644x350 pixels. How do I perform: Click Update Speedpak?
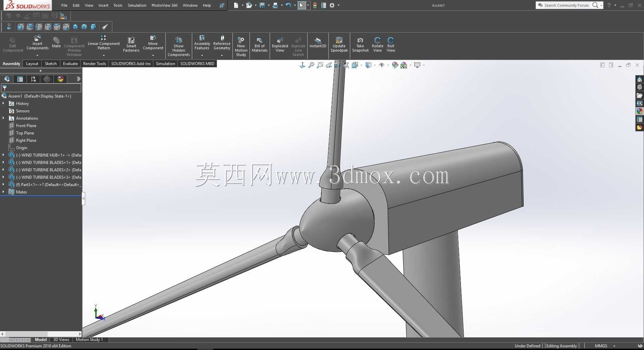[339, 45]
